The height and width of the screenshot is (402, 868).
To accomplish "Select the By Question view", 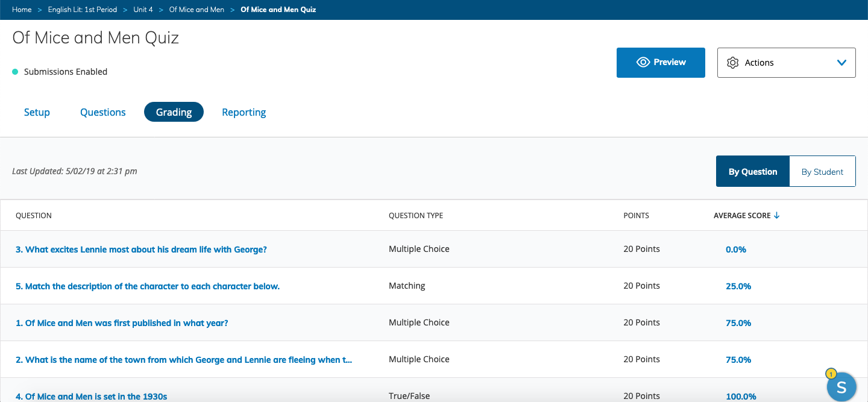I will 752,172.
